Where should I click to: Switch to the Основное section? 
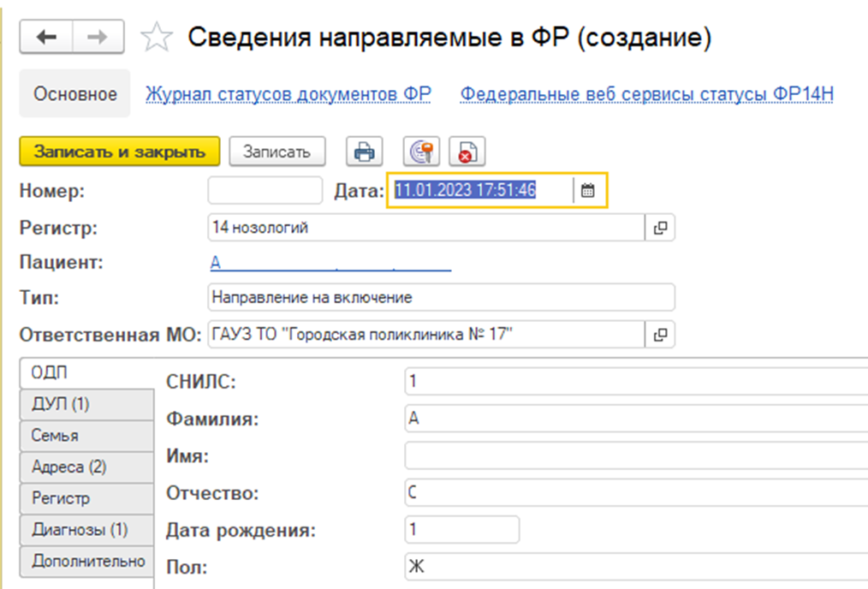click(x=75, y=94)
